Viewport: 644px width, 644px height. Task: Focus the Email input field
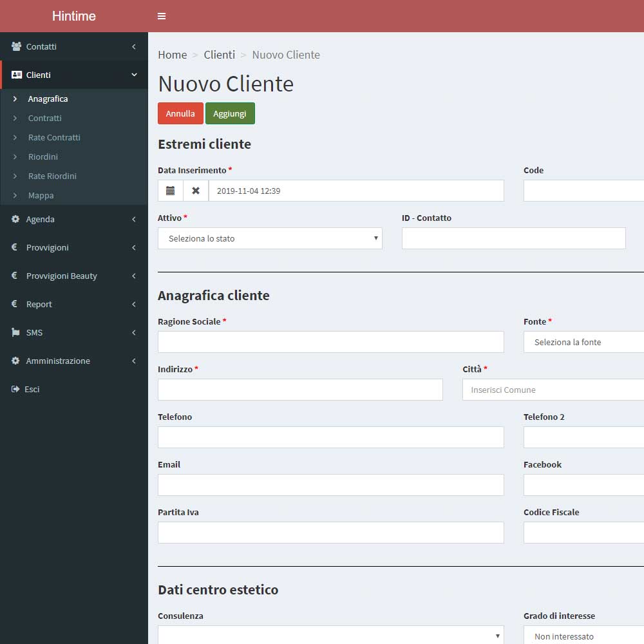click(x=330, y=485)
